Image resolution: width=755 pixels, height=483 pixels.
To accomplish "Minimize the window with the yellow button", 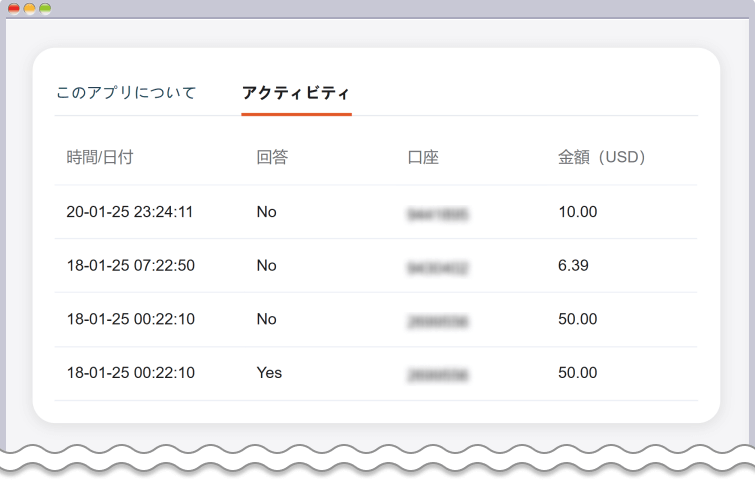I will (30, 8).
